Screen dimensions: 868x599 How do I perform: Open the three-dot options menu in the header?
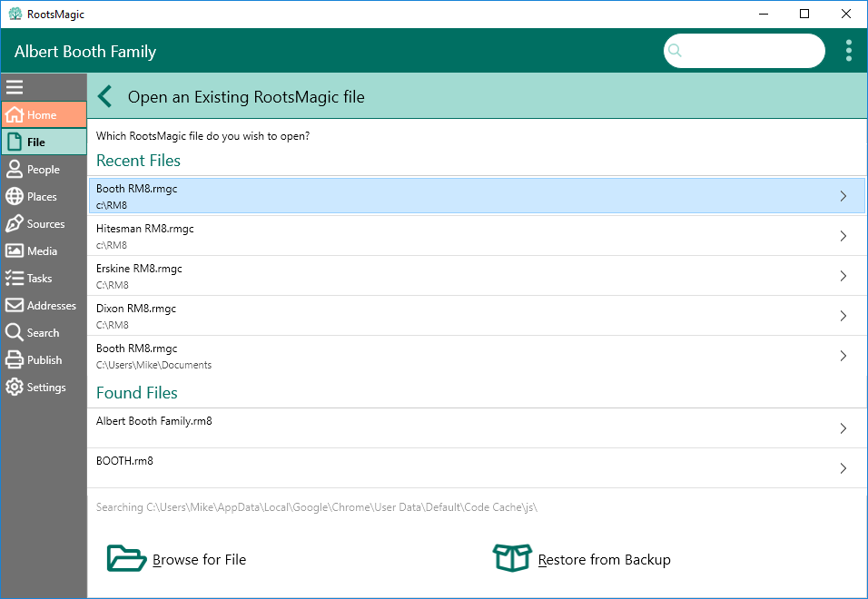[x=849, y=50]
